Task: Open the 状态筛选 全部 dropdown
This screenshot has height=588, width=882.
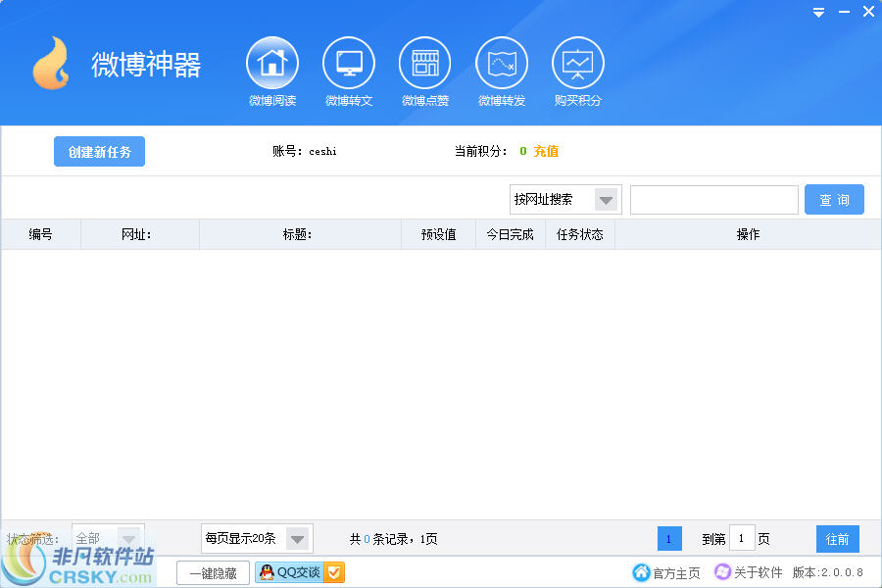Action: (x=108, y=538)
